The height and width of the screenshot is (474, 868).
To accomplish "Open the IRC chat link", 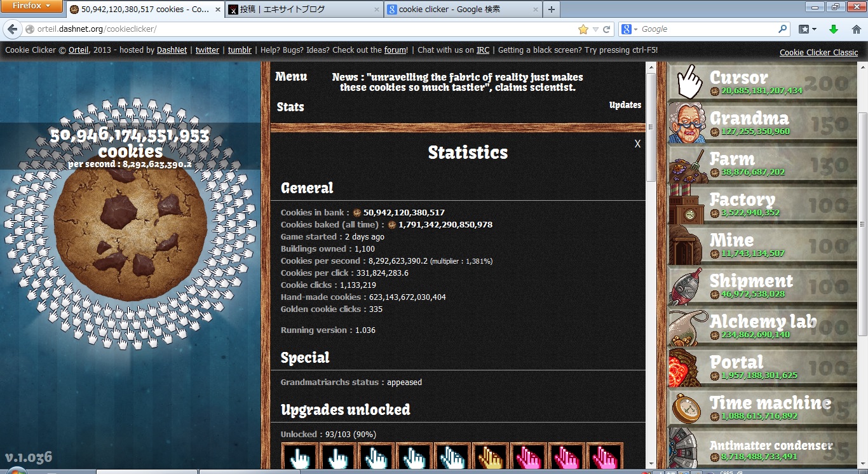I will [x=483, y=50].
